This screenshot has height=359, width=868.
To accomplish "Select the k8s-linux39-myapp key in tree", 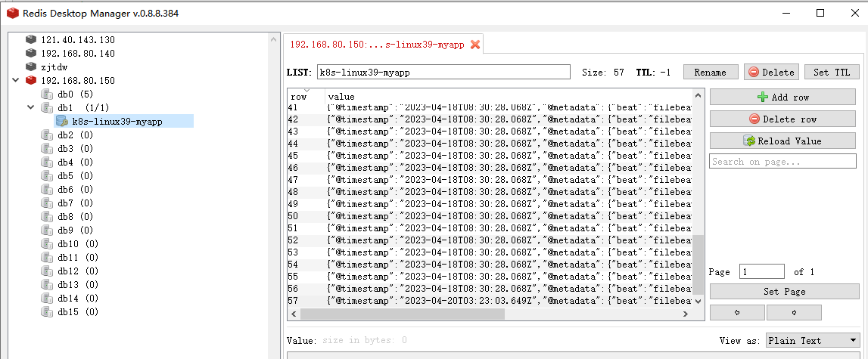I will point(117,122).
